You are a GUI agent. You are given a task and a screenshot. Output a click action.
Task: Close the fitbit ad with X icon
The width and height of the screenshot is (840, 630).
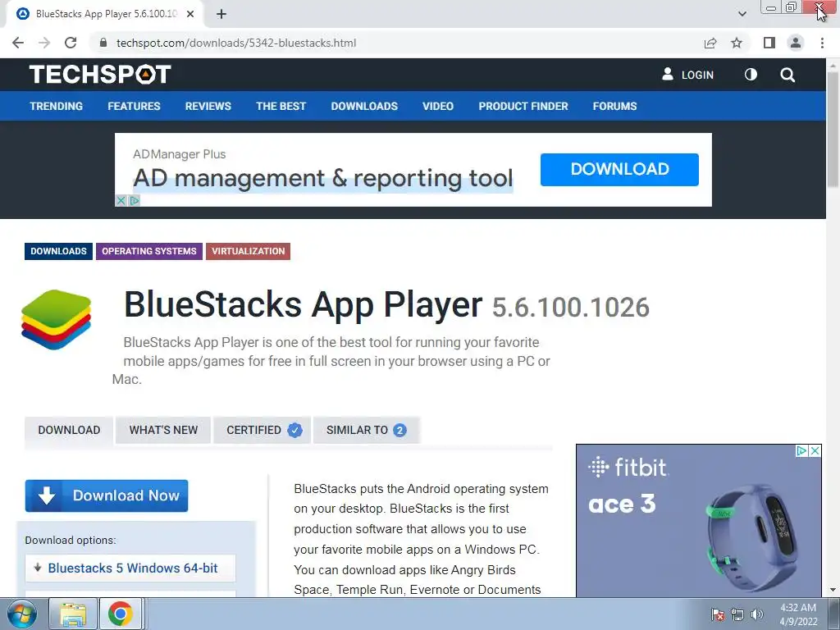click(x=815, y=451)
